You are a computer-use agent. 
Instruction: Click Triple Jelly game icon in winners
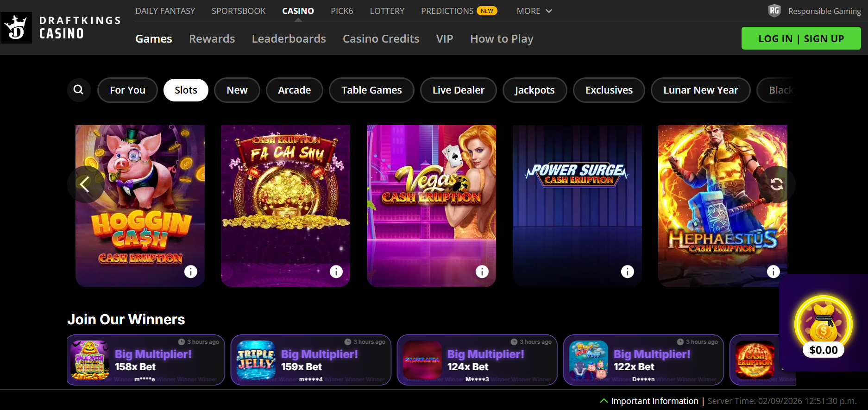pos(256,360)
